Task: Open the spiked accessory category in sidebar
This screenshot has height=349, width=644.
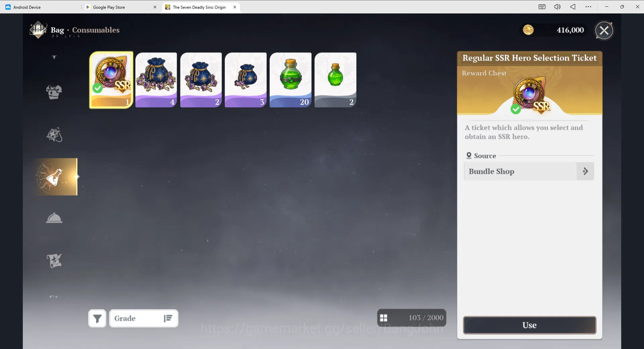Action: (x=54, y=135)
